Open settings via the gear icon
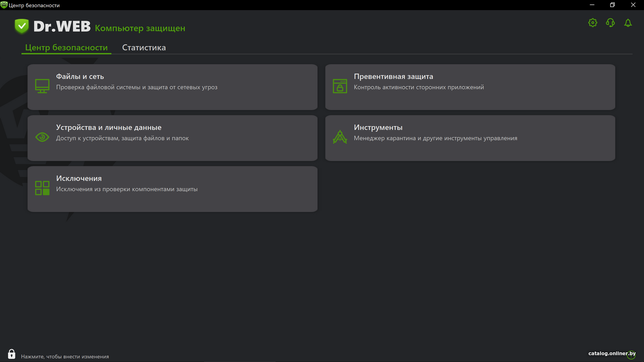This screenshot has width=644, height=362. 592,23
